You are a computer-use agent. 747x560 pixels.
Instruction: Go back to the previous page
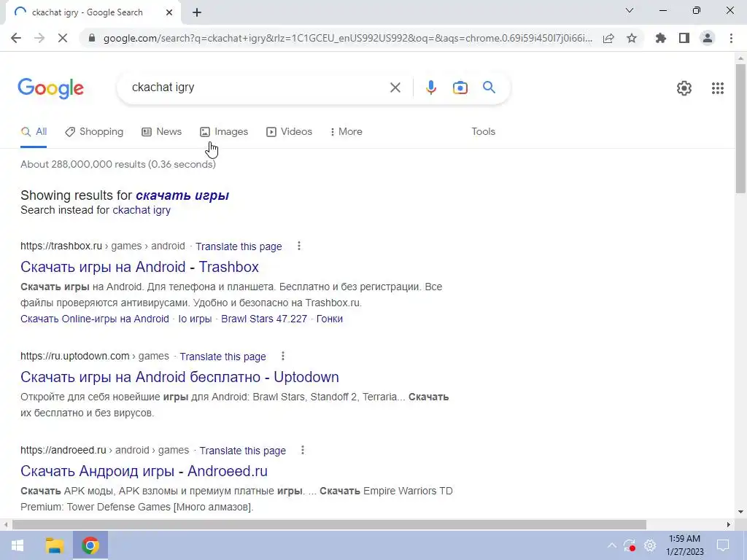(x=16, y=38)
